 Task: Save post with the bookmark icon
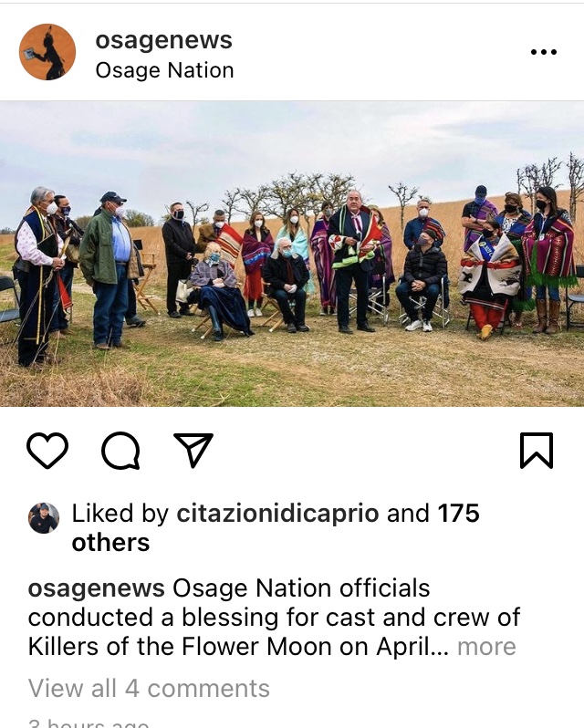[x=537, y=450]
